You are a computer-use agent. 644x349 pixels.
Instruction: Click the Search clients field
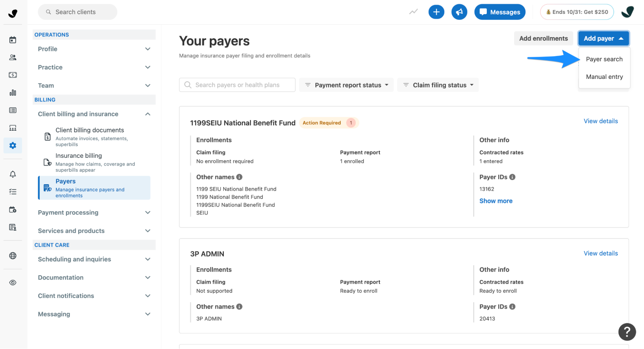click(78, 12)
